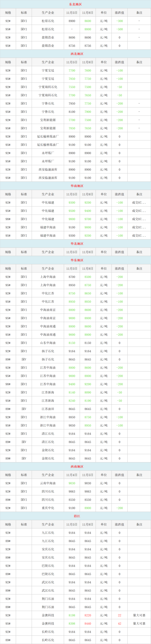The image size is (151, 644).
Task: Select the 华北地区 section header
Action: 77,244
